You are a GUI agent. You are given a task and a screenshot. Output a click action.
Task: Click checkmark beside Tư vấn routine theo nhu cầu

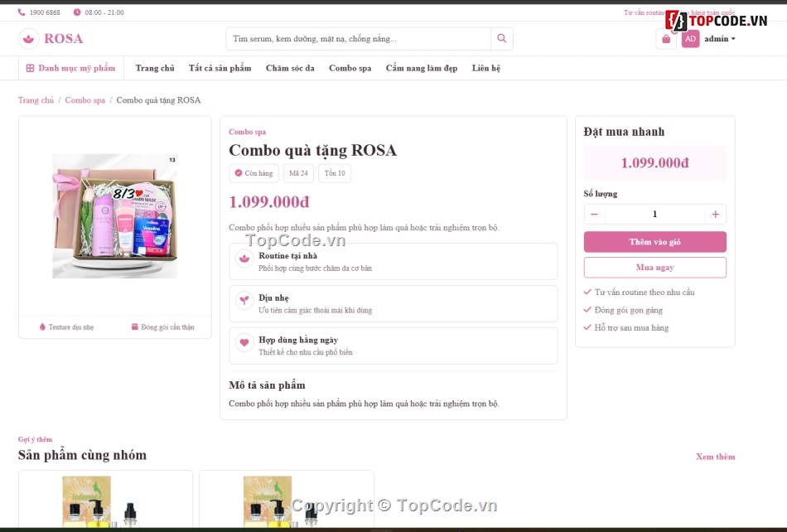pos(587,292)
